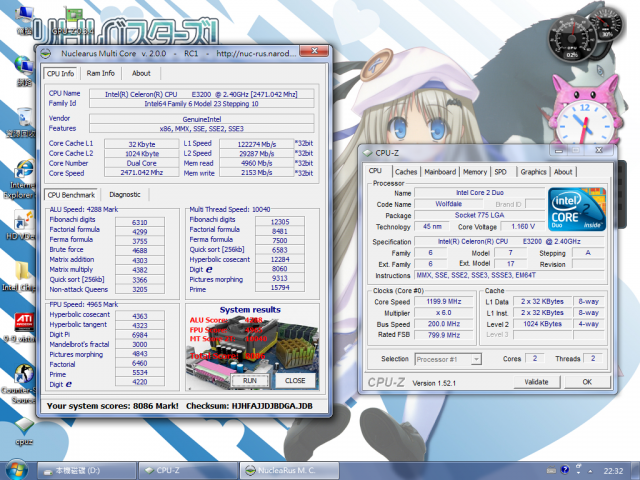Click the pink cat clock gadget
Screen dimensions: 640x480
(584, 111)
